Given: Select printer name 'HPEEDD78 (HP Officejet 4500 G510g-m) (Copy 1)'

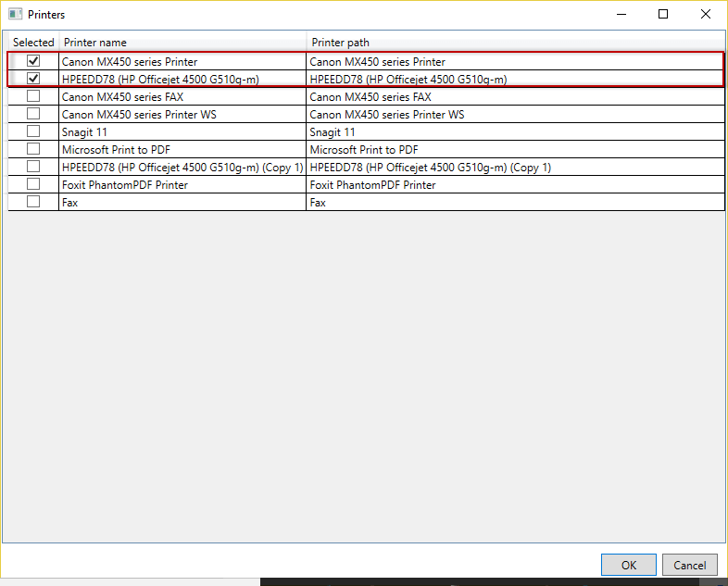Looking at the screenshot, I should 182,168.
